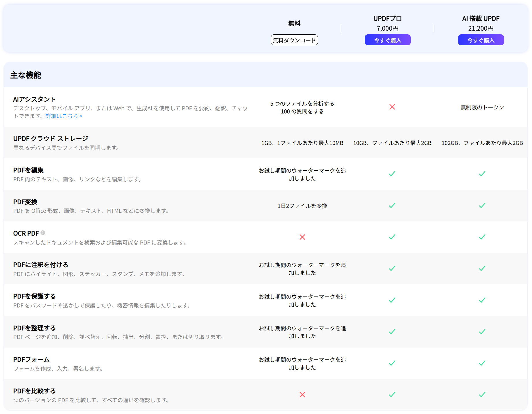Click the OCR PDF feature title

coord(26,233)
